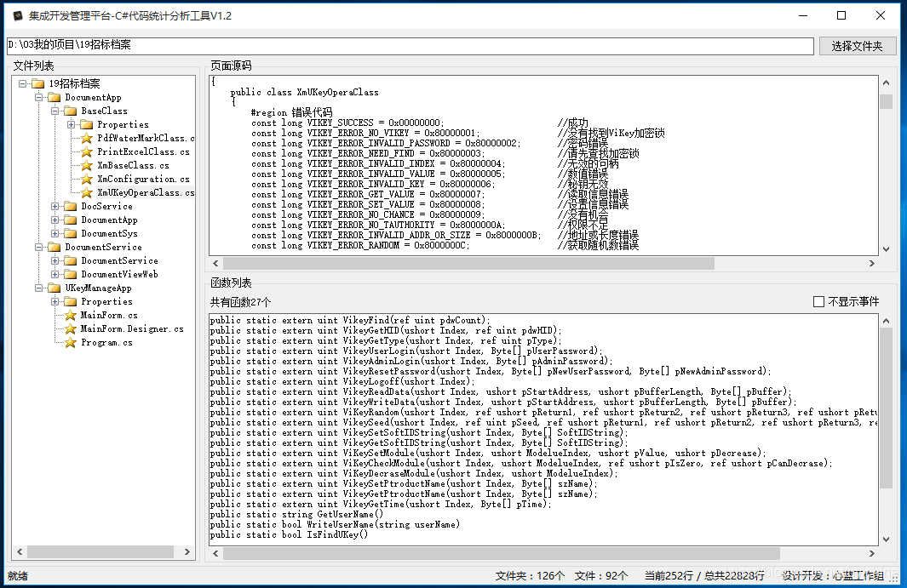This screenshot has height=588, width=907.
Task: Click the VikeyUserLogin function line
Action: (406, 351)
